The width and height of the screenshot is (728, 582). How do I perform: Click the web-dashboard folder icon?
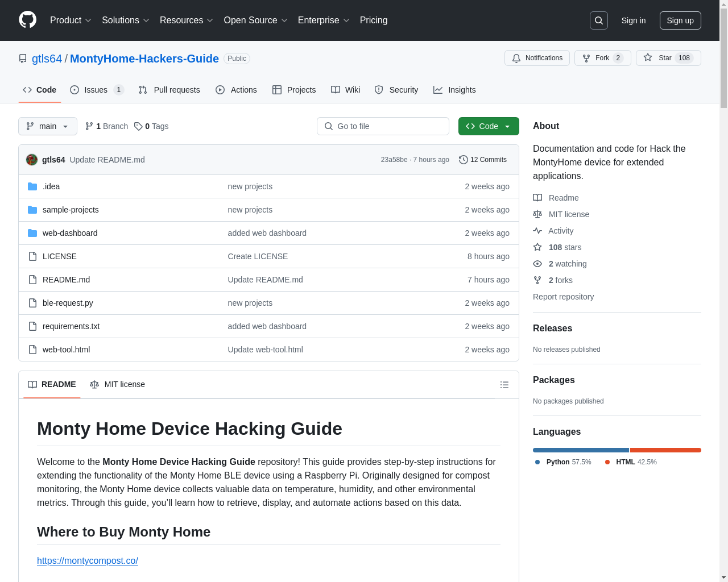tap(32, 233)
